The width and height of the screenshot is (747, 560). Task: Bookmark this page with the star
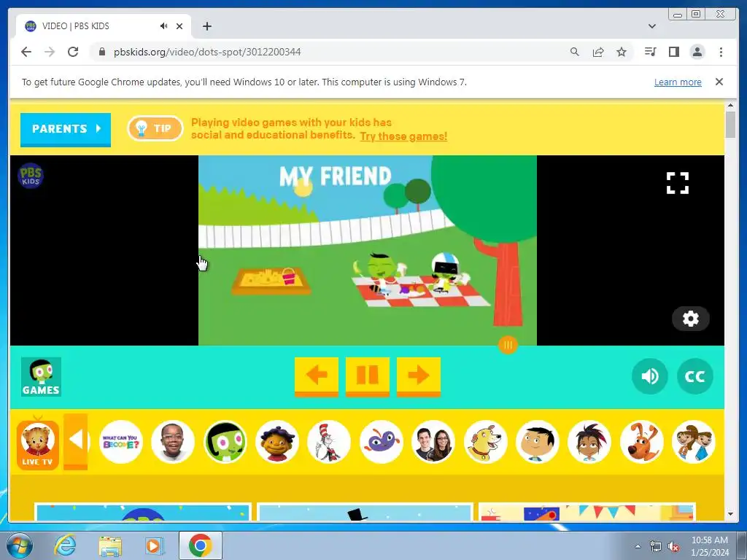click(x=622, y=52)
